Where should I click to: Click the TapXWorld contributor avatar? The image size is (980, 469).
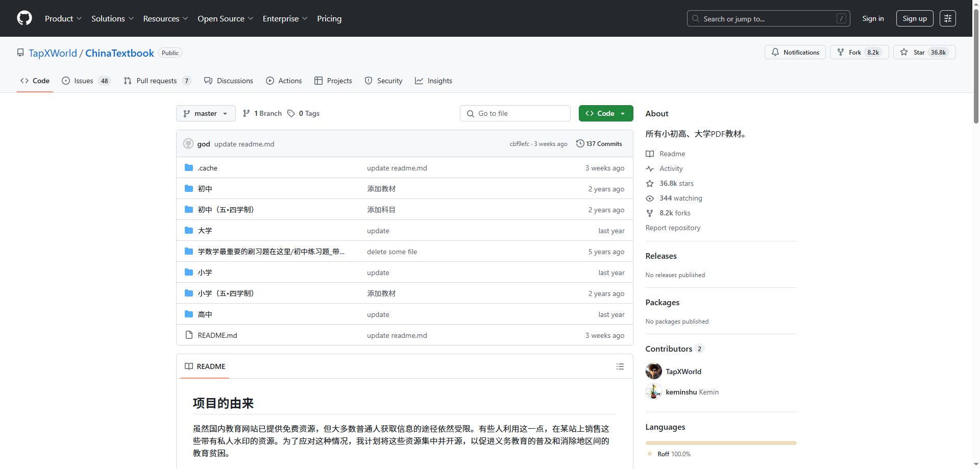[653, 372]
